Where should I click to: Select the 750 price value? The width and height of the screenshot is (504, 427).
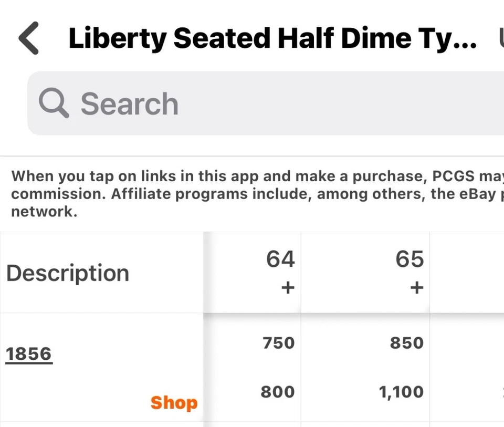(279, 343)
